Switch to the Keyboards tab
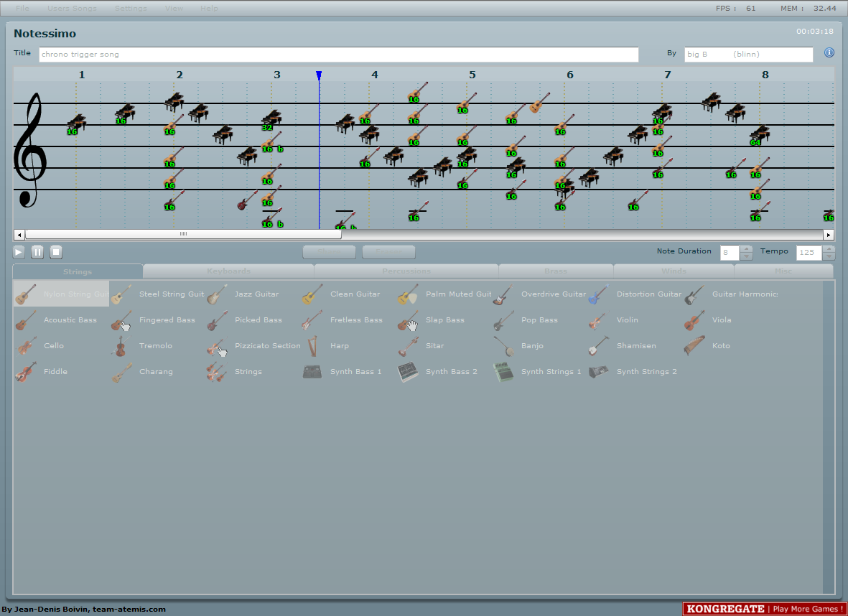This screenshot has width=848, height=616. [228, 271]
